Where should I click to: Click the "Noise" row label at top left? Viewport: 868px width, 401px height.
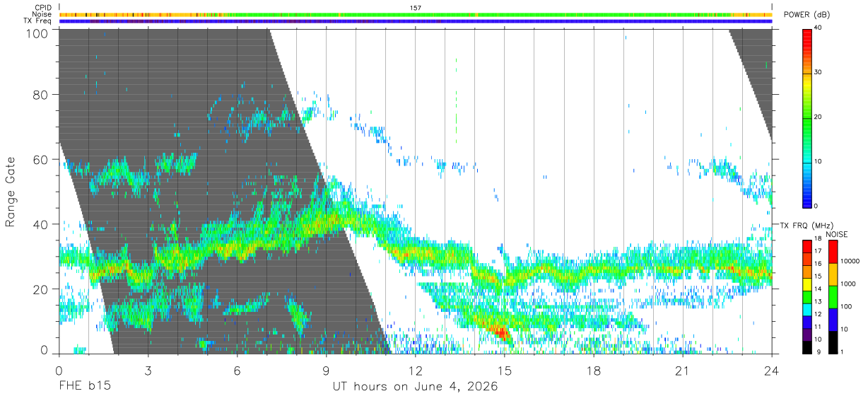(x=42, y=14)
